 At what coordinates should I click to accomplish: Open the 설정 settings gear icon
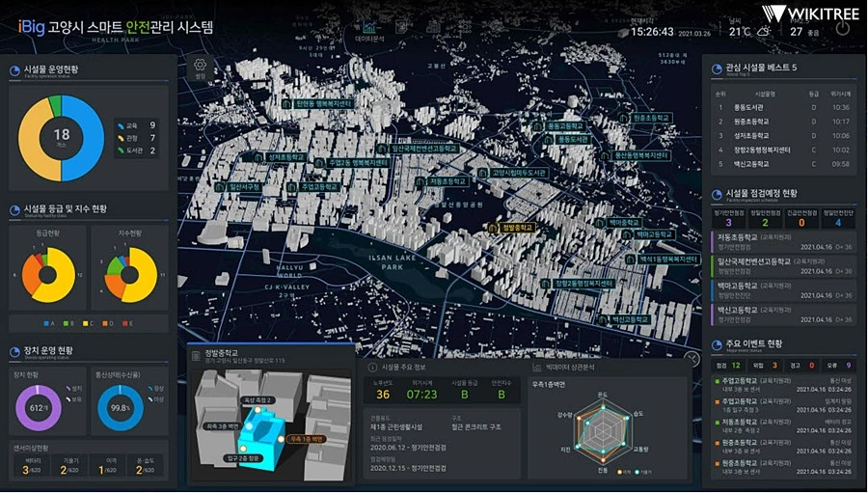(x=201, y=69)
